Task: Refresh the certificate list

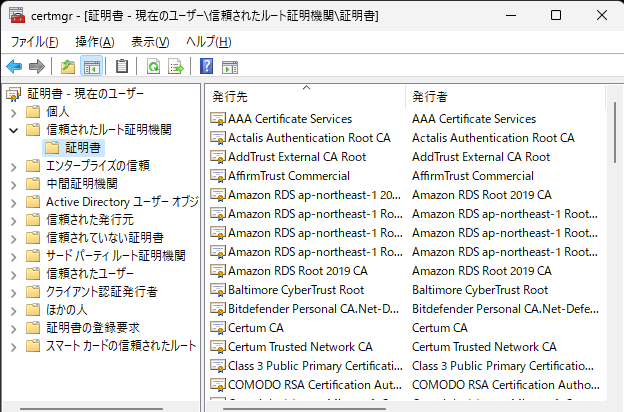Action: 153,66
